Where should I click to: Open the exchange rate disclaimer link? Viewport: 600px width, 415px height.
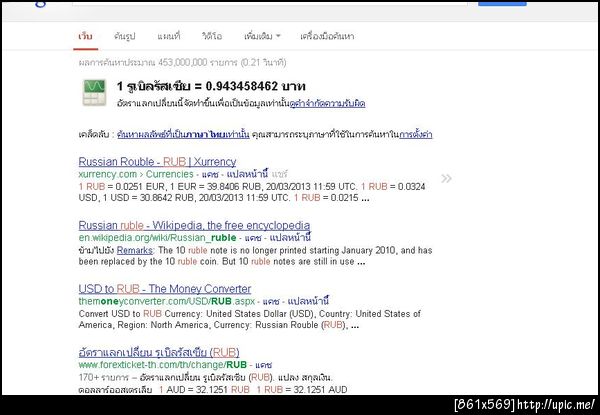[x=328, y=104]
